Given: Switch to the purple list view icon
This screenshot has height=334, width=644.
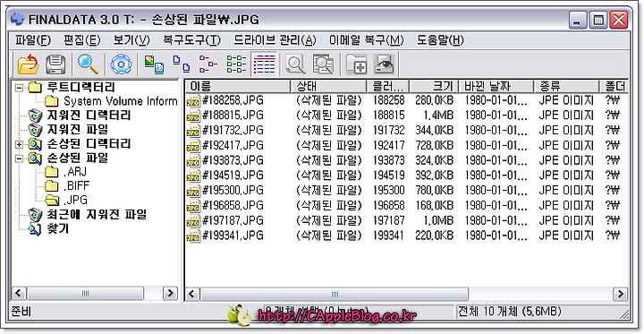Looking at the screenshot, I should 208,64.
